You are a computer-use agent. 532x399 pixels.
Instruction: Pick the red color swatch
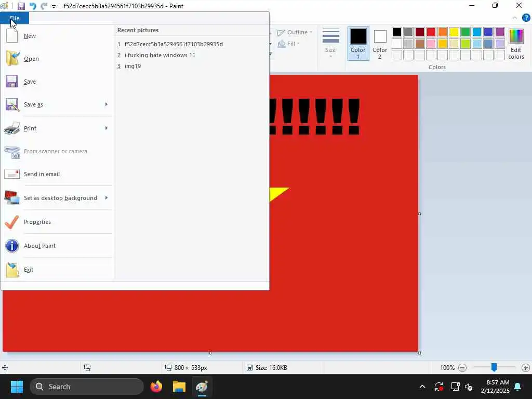tap(431, 32)
